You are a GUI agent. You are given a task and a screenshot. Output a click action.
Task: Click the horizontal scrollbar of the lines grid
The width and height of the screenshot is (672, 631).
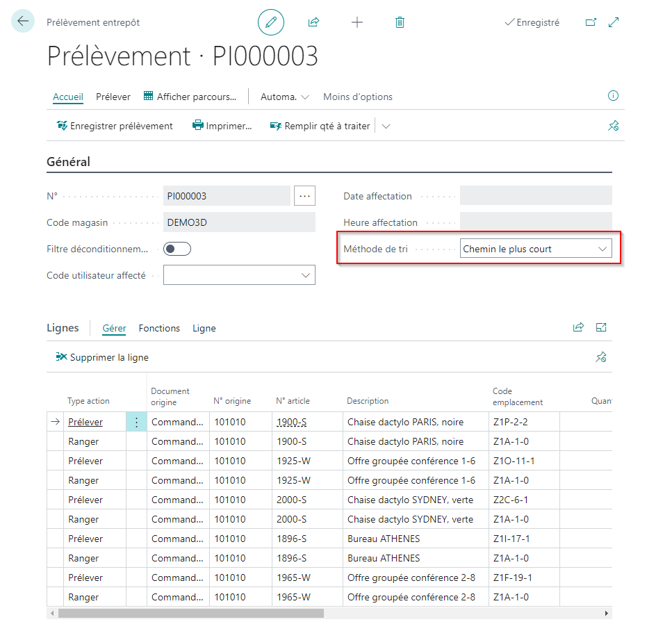(x=191, y=614)
